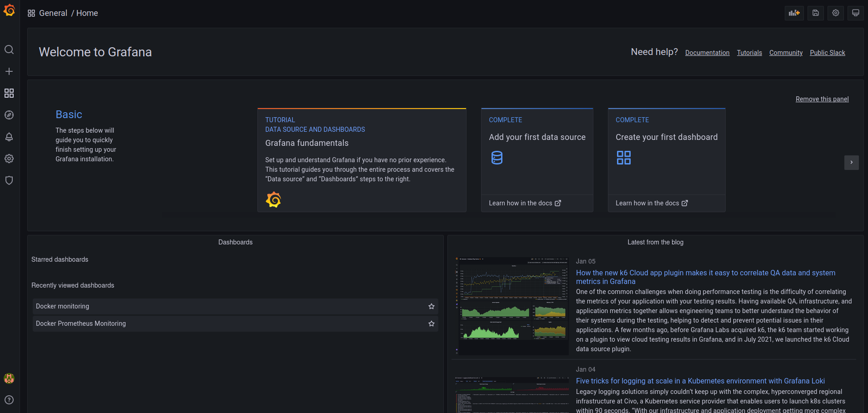Click the Jan 05 blog date

coord(586,261)
